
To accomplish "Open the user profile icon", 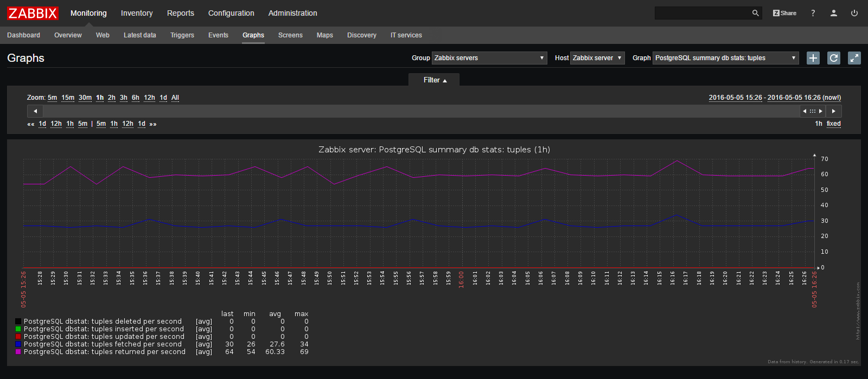I will click(x=834, y=13).
